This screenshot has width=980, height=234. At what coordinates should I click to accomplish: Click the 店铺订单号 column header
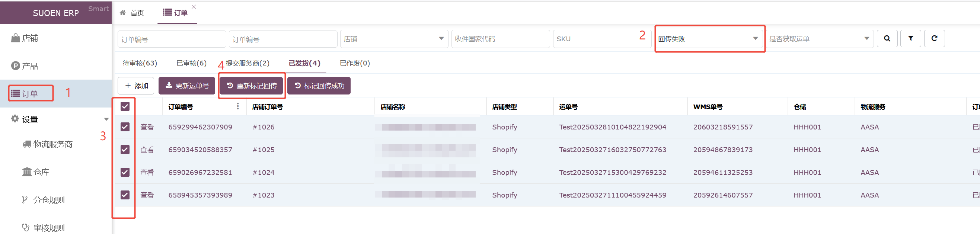point(267,107)
